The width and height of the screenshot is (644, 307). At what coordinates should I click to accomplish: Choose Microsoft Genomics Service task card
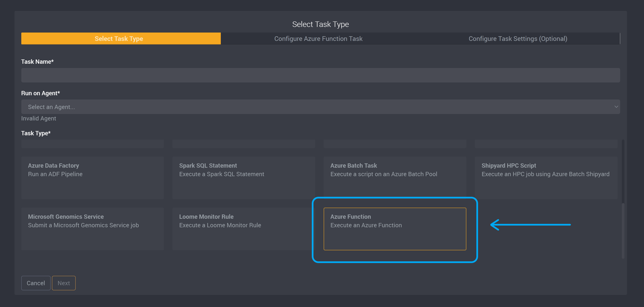coord(93,229)
